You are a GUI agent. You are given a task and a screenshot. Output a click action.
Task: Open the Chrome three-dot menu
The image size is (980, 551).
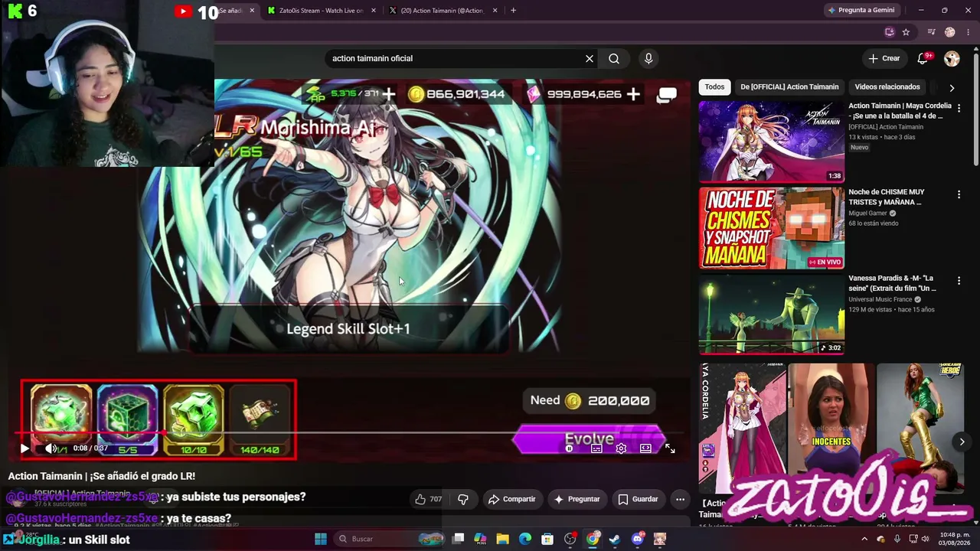[969, 32]
